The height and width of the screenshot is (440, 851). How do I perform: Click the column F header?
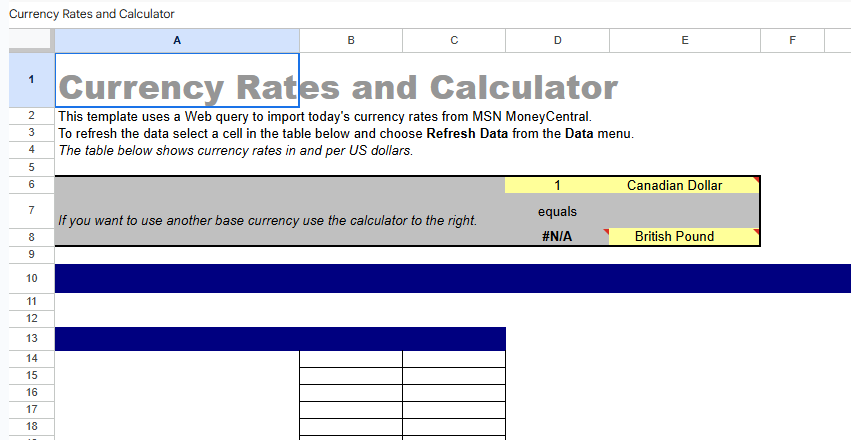[x=792, y=40]
